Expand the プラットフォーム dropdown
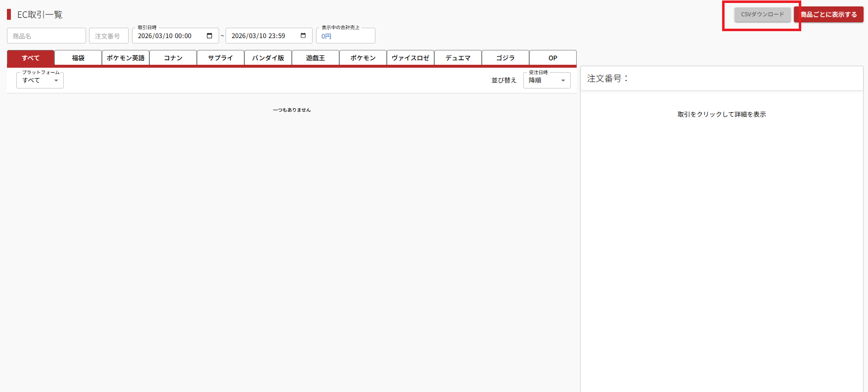868x392 pixels. (40, 81)
